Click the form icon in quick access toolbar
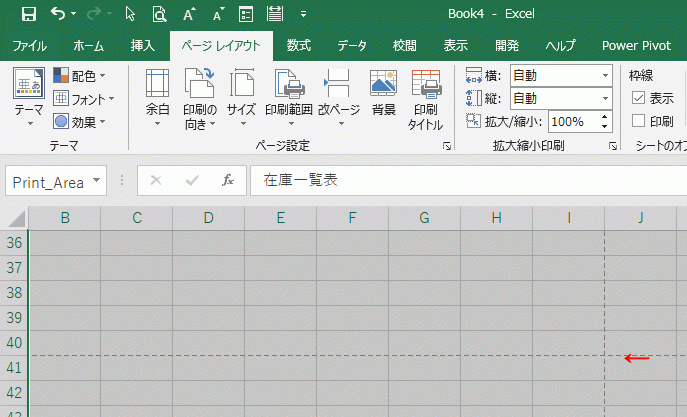Viewport: 687px width, 417px height. 246,14
